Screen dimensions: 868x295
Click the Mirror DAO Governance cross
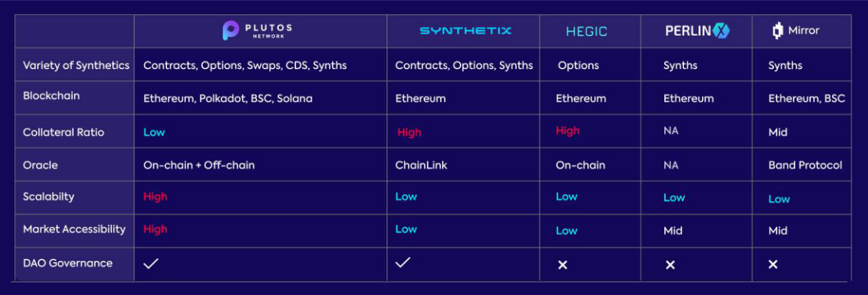coord(773,265)
